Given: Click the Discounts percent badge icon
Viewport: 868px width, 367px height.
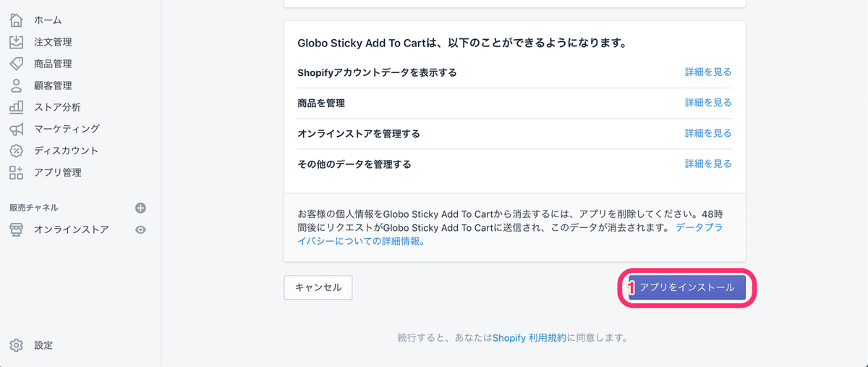Looking at the screenshot, I should pos(16,151).
